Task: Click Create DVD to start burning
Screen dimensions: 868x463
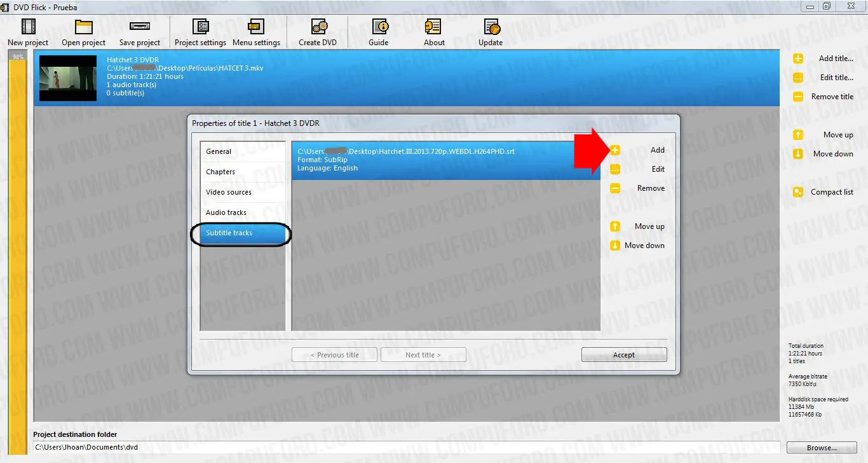Action: click(317, 32)
